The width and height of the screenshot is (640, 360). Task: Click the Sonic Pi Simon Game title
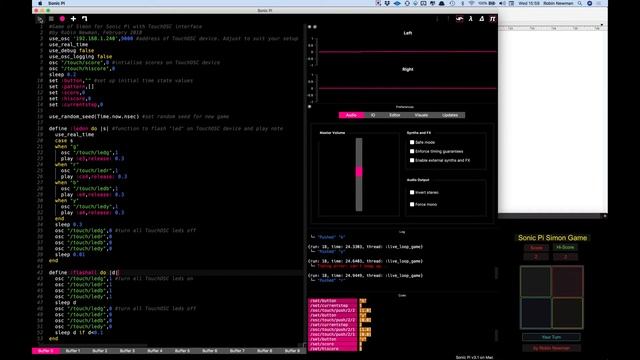click(x=552, y=238)
